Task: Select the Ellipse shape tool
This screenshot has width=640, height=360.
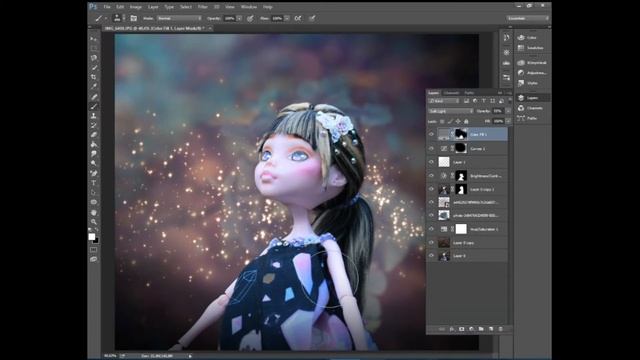Action: pos(94,202)
